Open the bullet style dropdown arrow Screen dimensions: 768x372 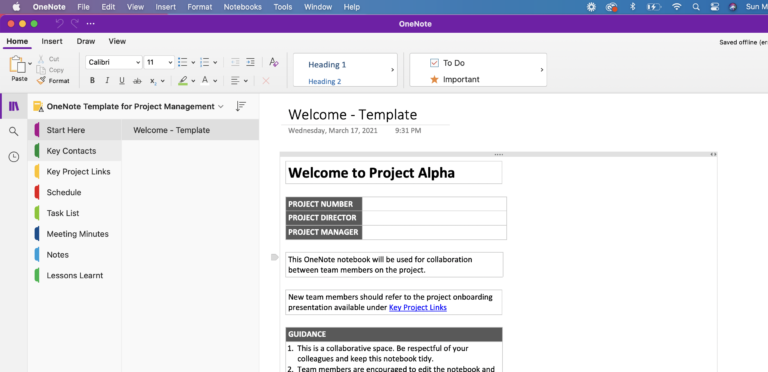(x=193, y=63)
